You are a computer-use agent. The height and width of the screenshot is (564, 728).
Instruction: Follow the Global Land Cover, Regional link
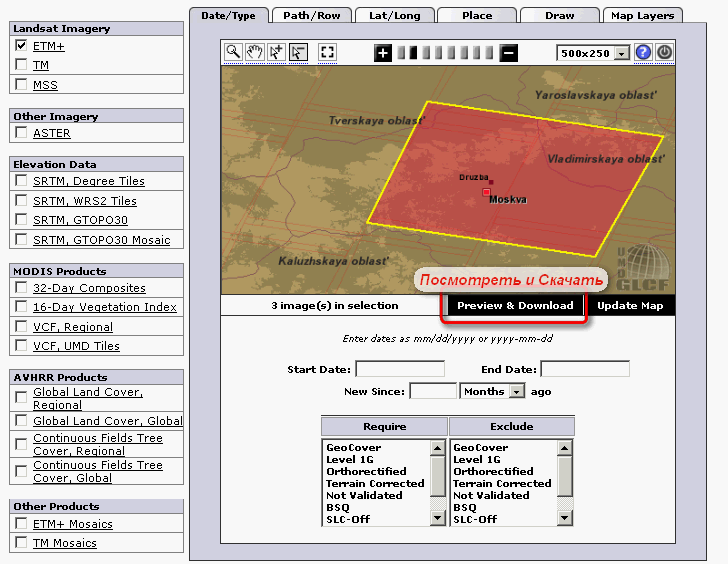coord(88,398)
